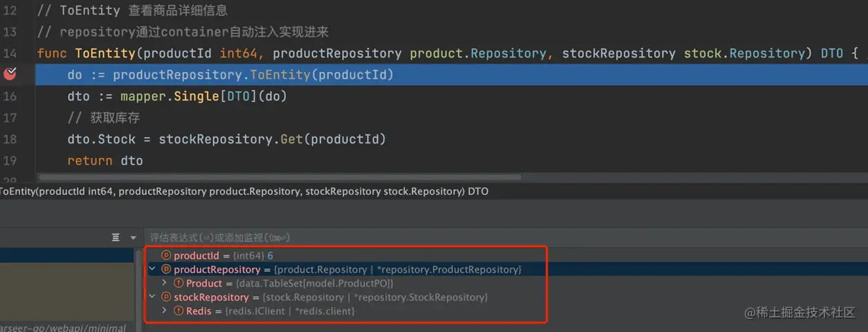Click the Redis field icon
Viewport: 868px width, 332px height.
coord(179,311)
